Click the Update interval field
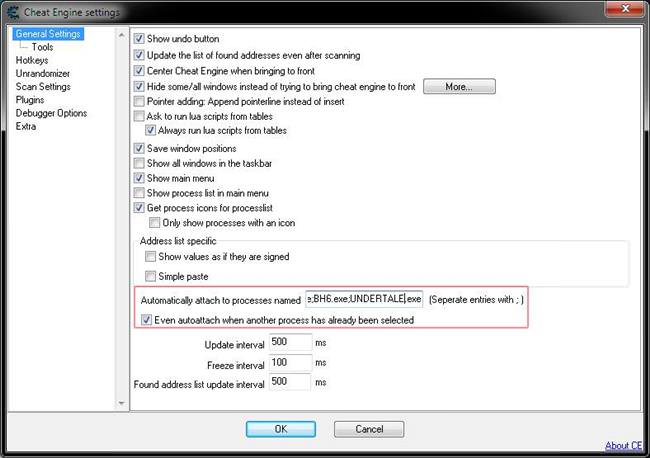Image resolution: width=650 pixels, height=458 pixels. (x=290, y=342)
